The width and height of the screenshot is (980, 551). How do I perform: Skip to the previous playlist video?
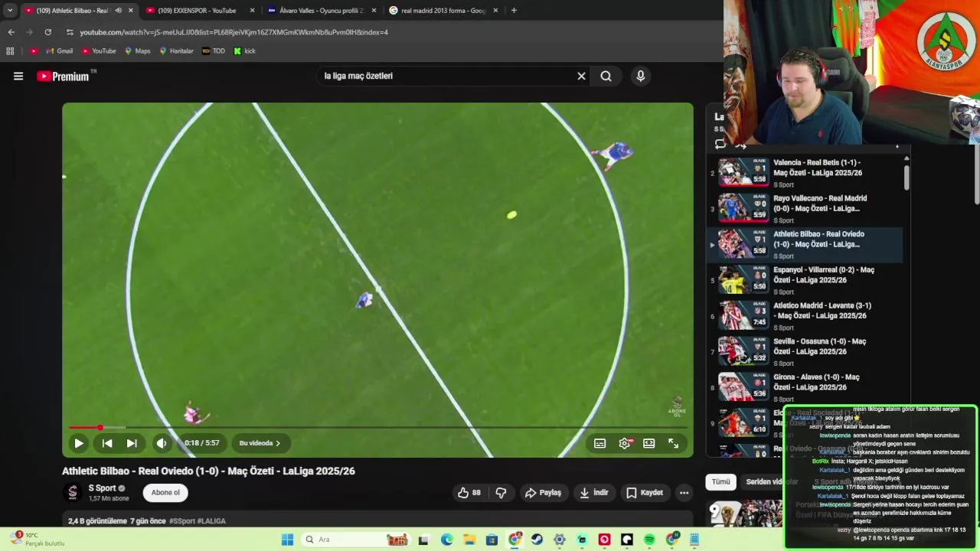(107, 443)
